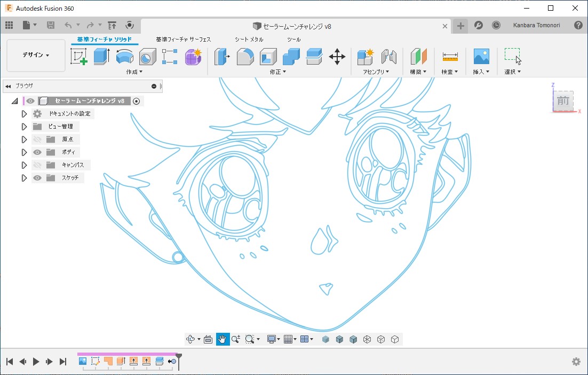Click the Joint tool icon
This screenshot has height=375, width=588.
pyautogui.click(x=389, y=57)
